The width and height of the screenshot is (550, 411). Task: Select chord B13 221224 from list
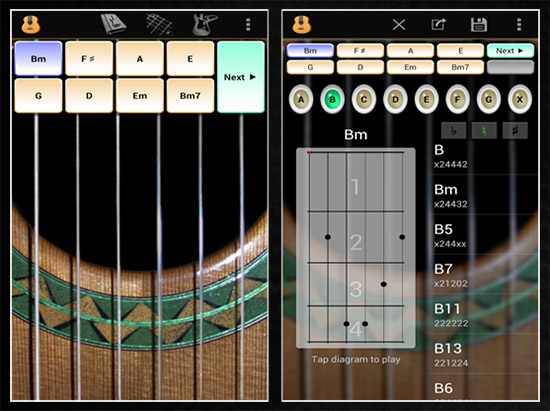[484, 353]
